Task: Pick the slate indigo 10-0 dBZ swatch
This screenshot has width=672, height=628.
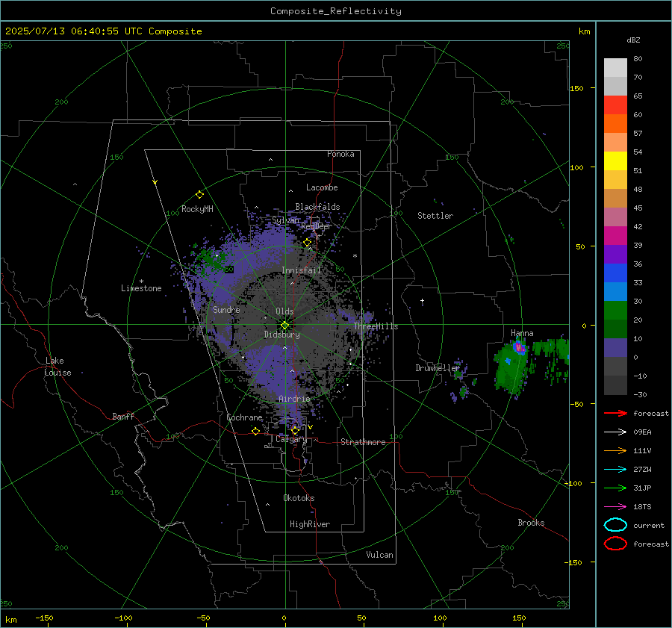Action: [x=615, y=348]
